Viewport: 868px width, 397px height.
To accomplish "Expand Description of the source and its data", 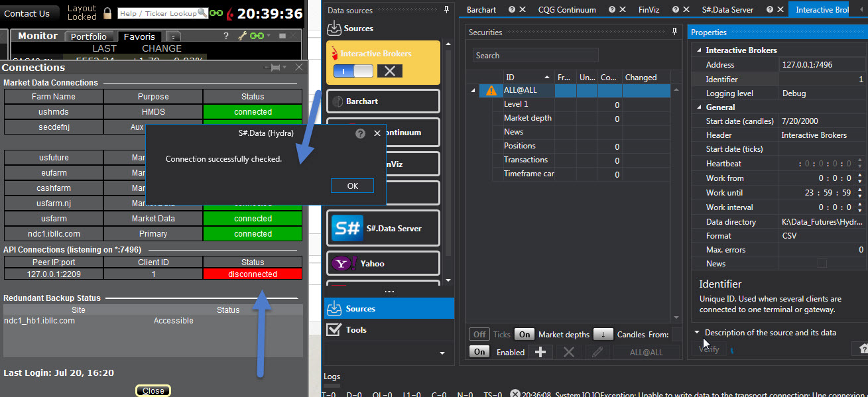I will point(697,333).
